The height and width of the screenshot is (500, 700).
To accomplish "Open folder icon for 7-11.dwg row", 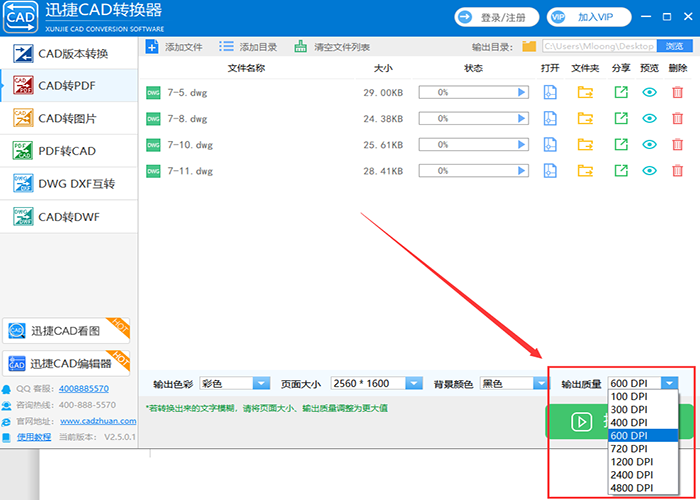I will [585, 171].
